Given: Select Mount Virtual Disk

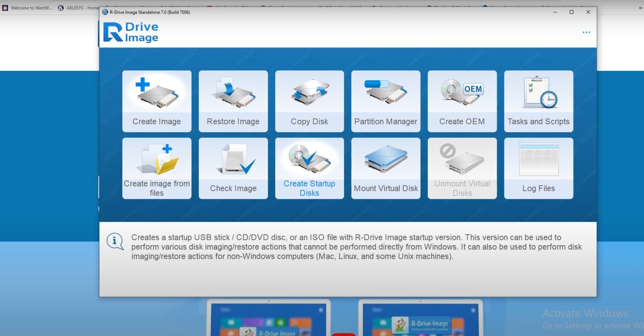Looking at the screenshot, I should click(386, 168).
